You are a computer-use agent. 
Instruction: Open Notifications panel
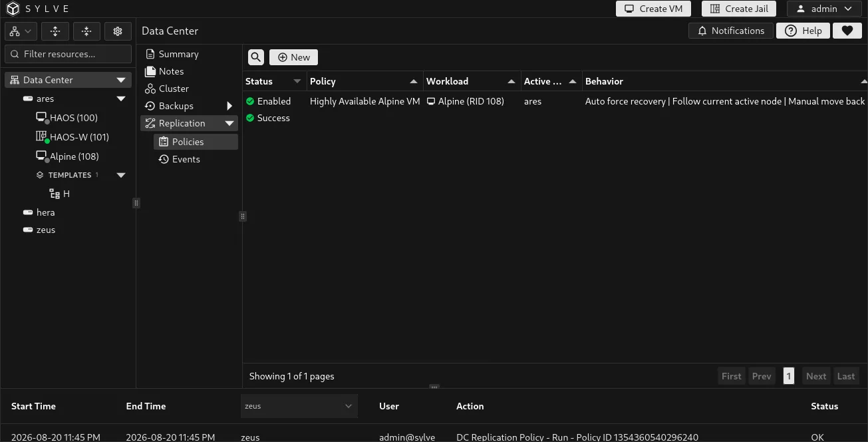coord(731,31)
